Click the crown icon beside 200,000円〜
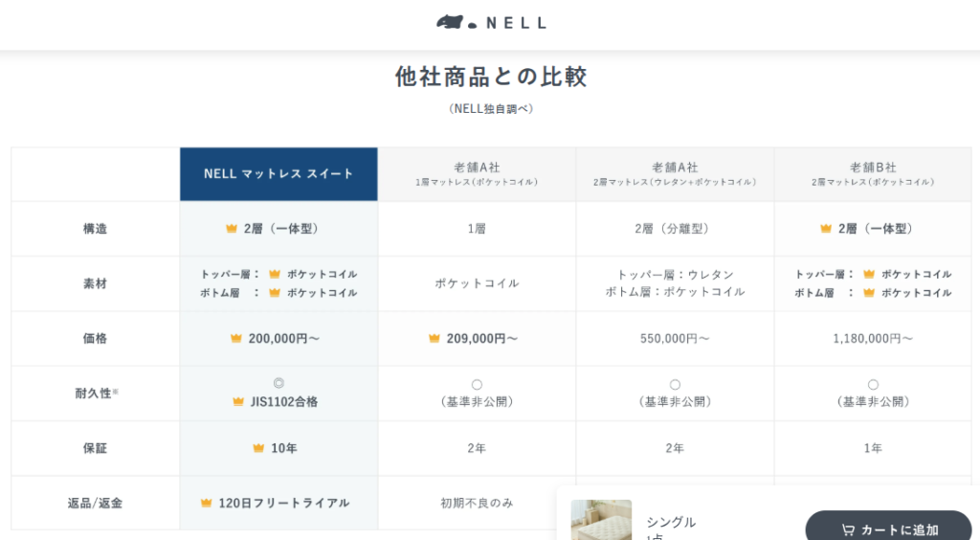Viewport: 980px width, 540px height. tap(236, 338)
